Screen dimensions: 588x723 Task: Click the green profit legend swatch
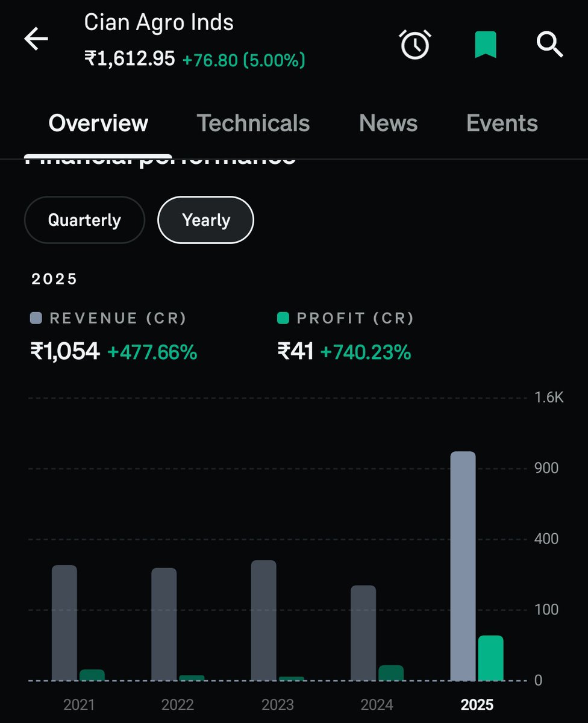(283, 318)
